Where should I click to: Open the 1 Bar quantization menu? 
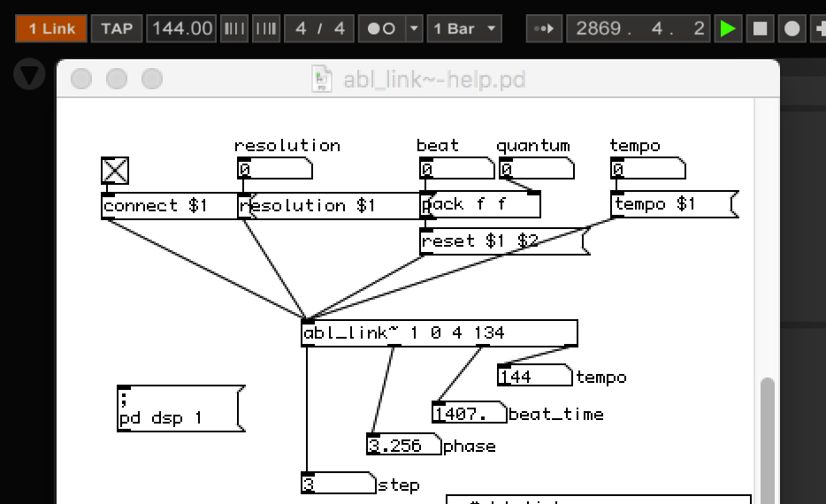tap(463, 28)
